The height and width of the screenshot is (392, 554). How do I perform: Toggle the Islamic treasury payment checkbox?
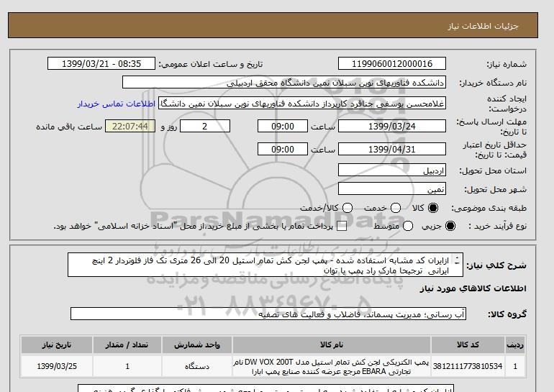(x=342, y=227)
